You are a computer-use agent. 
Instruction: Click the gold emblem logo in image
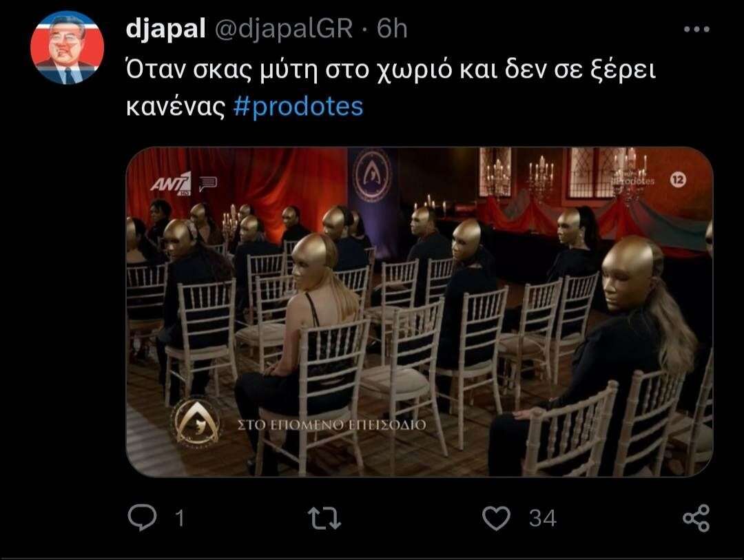click(x=196, y=422)
